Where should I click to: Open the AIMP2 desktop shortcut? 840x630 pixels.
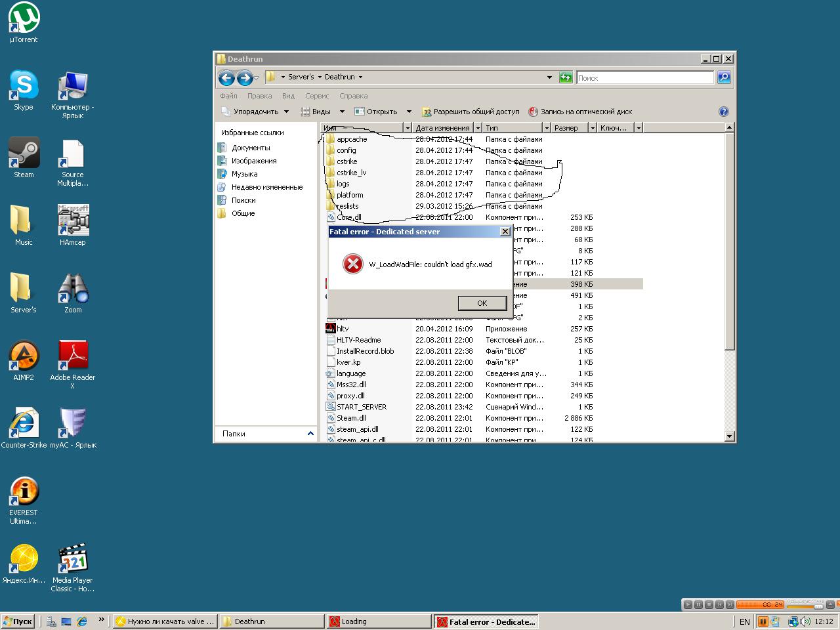click(24, 361)
